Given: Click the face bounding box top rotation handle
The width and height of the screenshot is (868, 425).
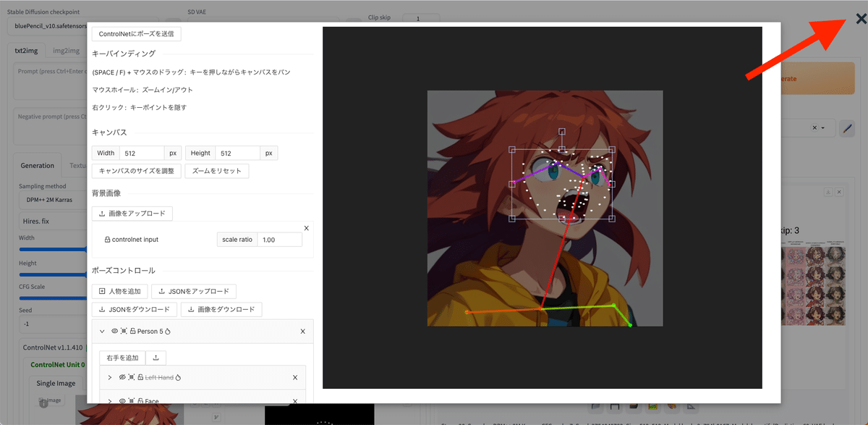Looking at the screenshot, I should pyautogui.click(x=562, y=132).
